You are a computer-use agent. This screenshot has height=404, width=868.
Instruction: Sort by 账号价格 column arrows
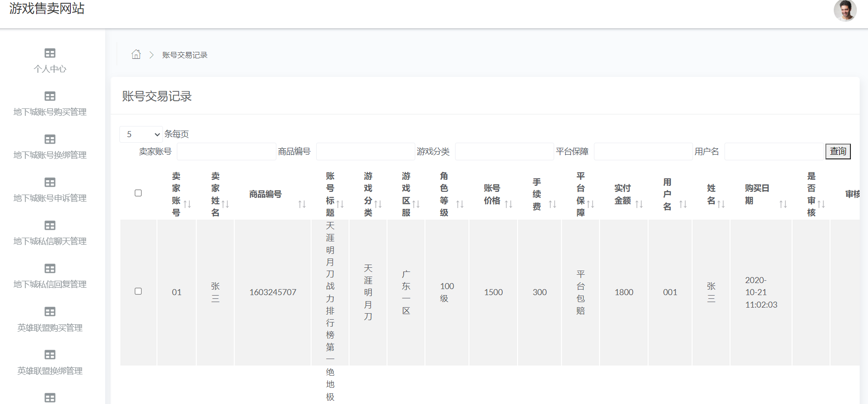[508, 204]
